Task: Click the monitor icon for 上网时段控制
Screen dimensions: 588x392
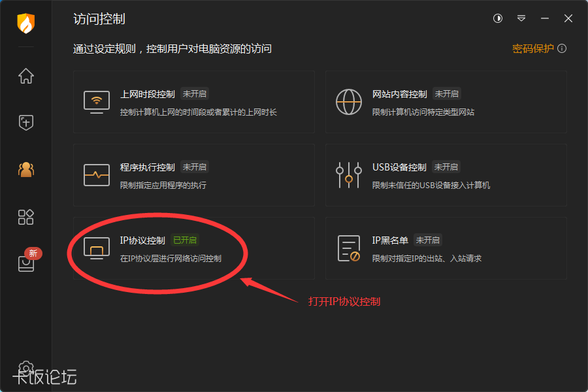Action: pyautogui.click(x=96, y=101)
